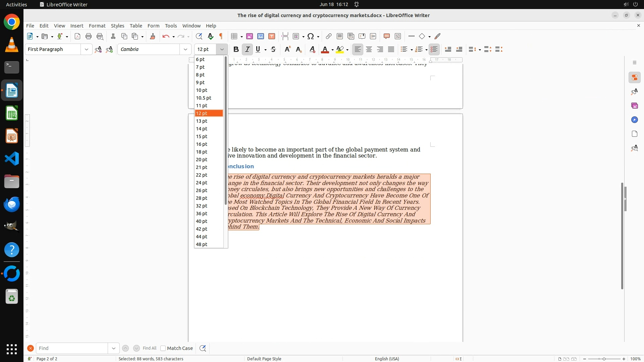Click the Bold formatting icon

tap(236, 49)
